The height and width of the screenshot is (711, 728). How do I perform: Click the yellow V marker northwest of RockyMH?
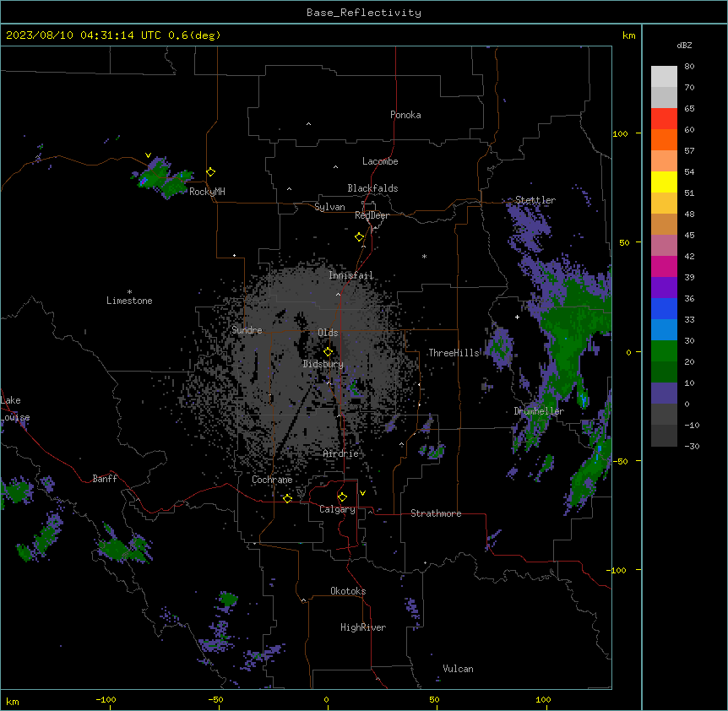[148, 155]
